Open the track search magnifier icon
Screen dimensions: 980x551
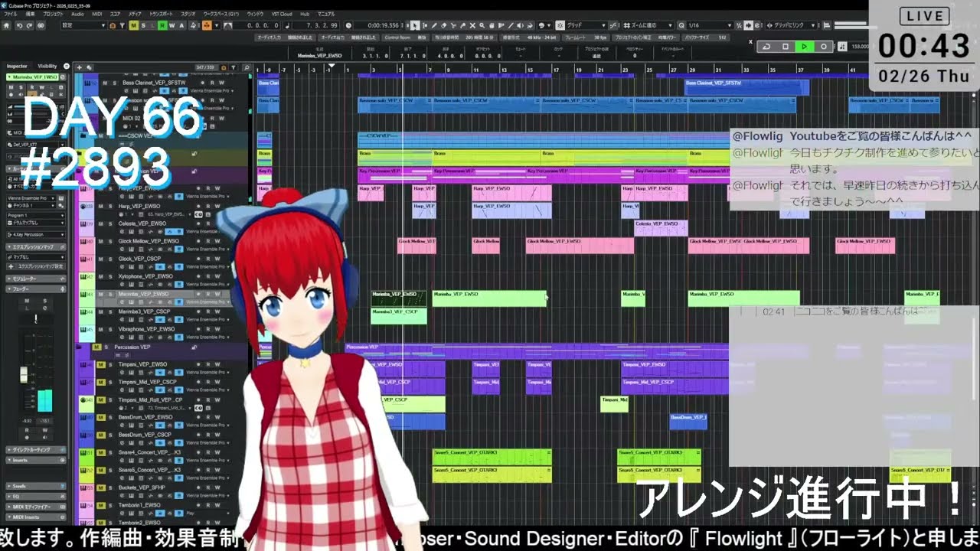[x=247, y=67]
